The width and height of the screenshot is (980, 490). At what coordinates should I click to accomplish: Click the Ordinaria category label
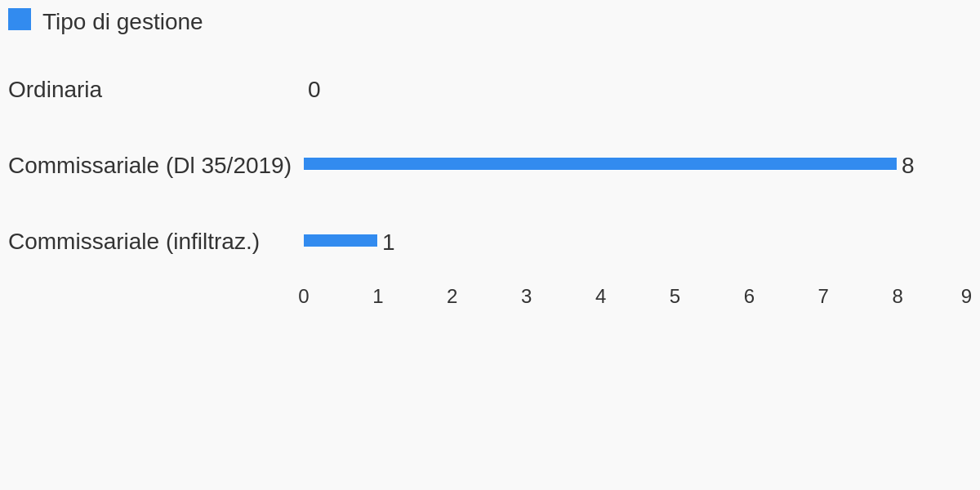tap(55, 90)
